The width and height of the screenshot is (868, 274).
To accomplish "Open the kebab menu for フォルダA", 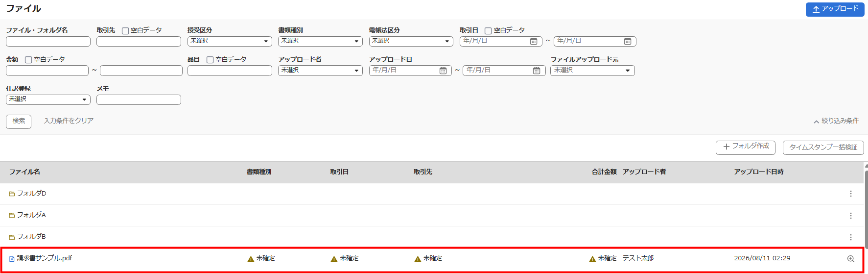I will pos(851,216).
